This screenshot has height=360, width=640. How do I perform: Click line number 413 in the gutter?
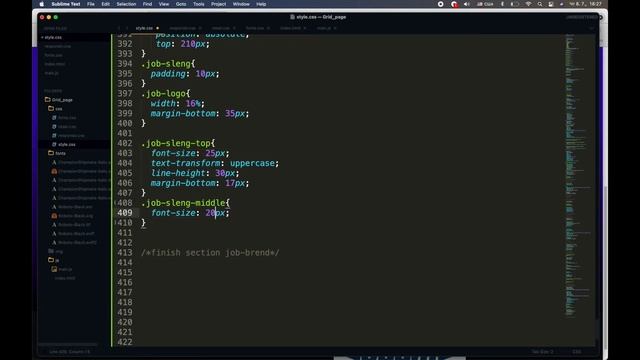(x=124, y=253)
